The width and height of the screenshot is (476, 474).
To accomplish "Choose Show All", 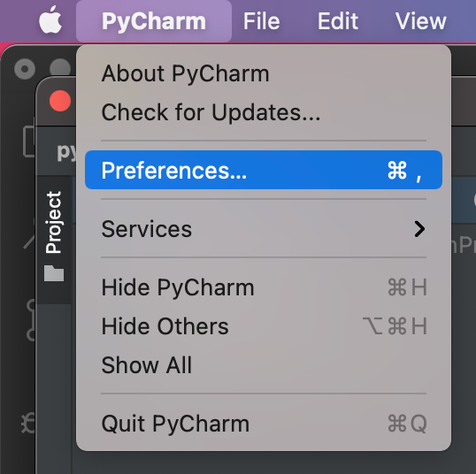I will [264, 364].
